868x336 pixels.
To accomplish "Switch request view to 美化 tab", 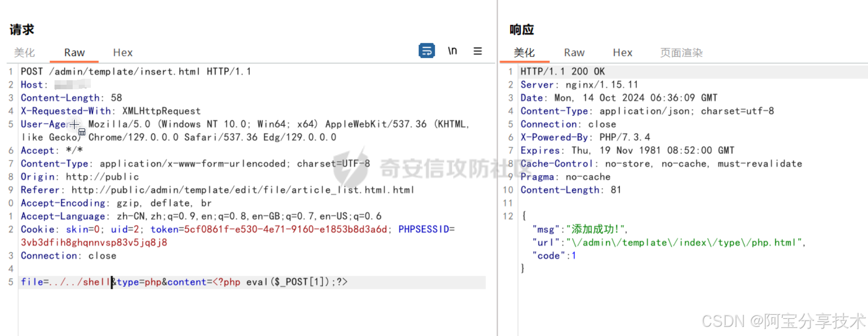I will tap(24, 52).
